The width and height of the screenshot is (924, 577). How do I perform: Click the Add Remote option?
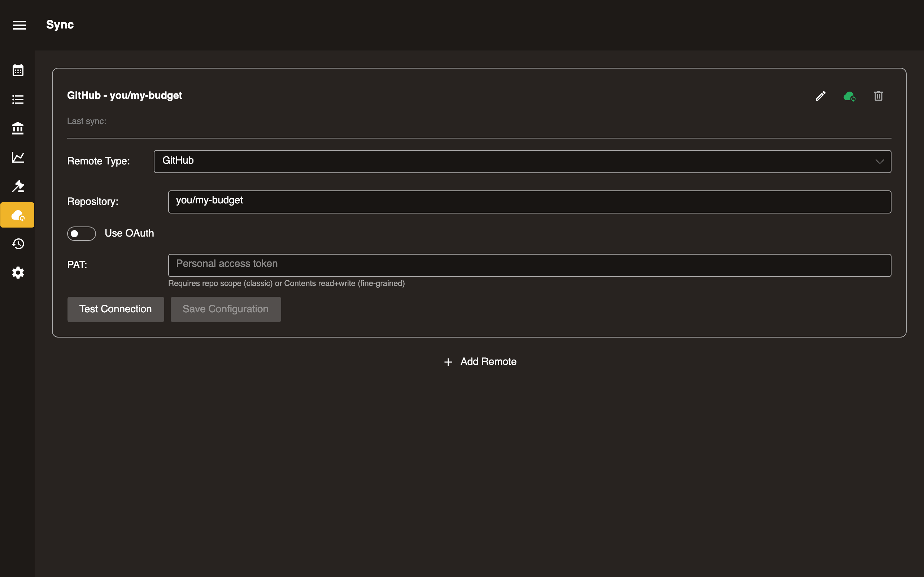pyautogui.click(x=488, y=361)
